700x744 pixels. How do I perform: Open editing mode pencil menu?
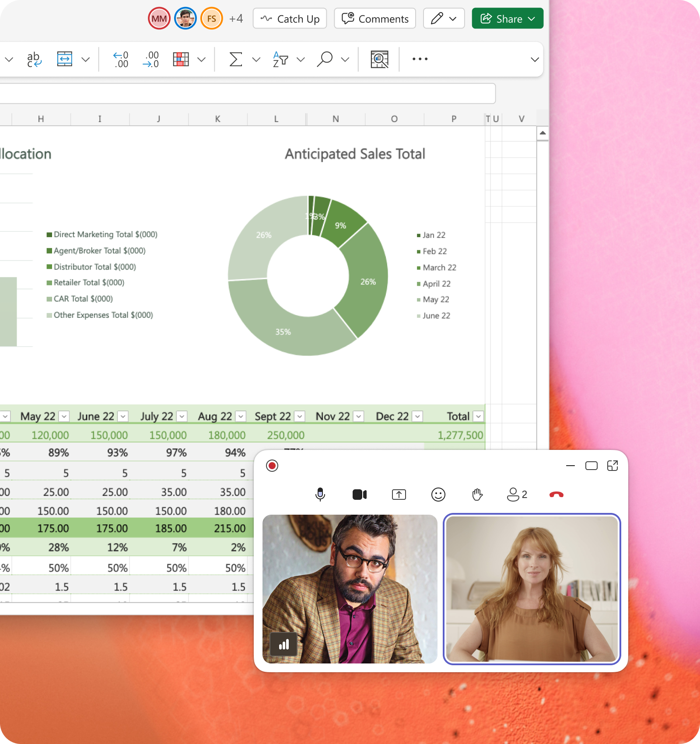(x=444, y=19)
